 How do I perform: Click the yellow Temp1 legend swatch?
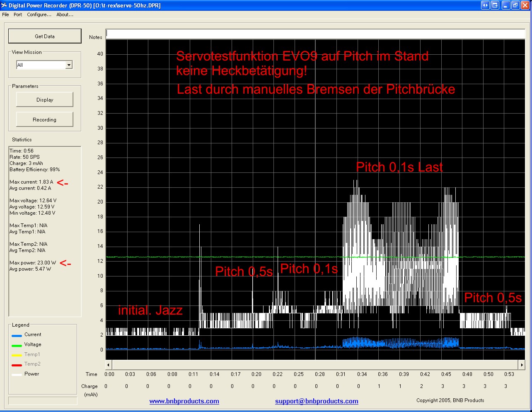click(17, 356)
